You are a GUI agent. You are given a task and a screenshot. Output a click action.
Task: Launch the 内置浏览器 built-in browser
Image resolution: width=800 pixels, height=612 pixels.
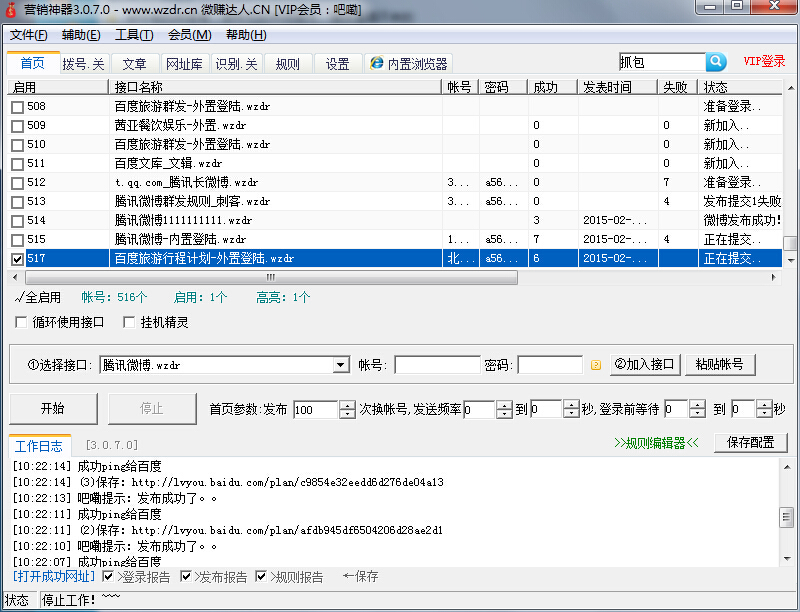tap(410, 62)
